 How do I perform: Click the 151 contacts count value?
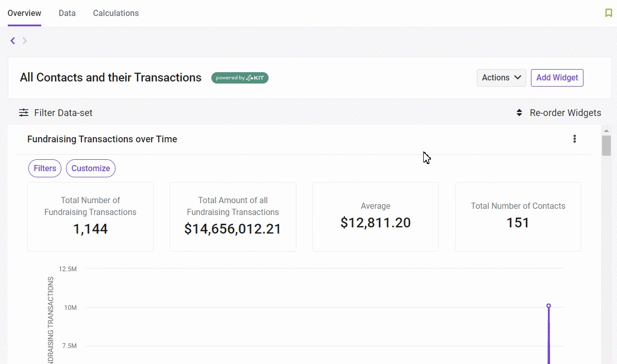(518, 223)
